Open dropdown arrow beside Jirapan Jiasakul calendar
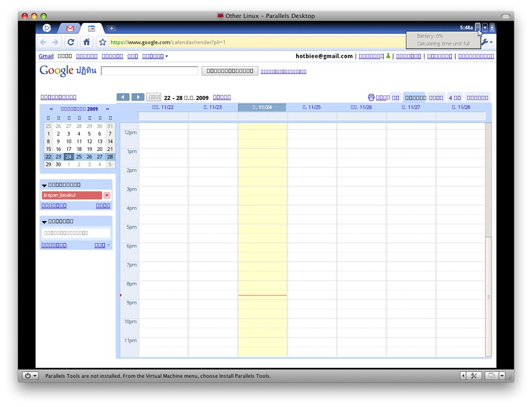 [x=107, y=196]
